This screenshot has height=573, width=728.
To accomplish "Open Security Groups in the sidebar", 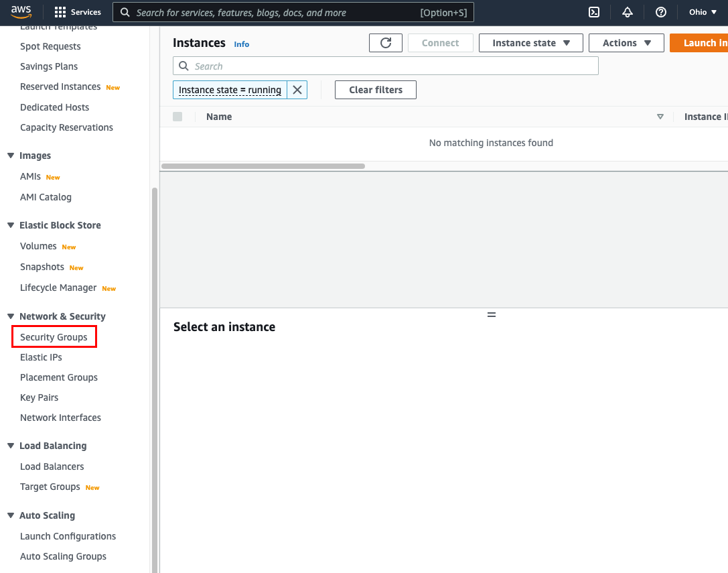I will click(54, 337).
